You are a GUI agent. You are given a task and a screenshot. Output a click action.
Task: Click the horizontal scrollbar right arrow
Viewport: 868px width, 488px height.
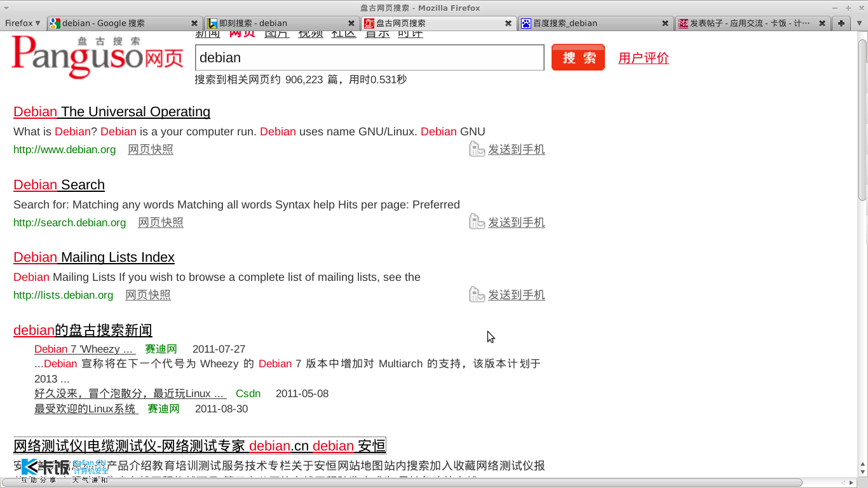(x=852, y=482)
